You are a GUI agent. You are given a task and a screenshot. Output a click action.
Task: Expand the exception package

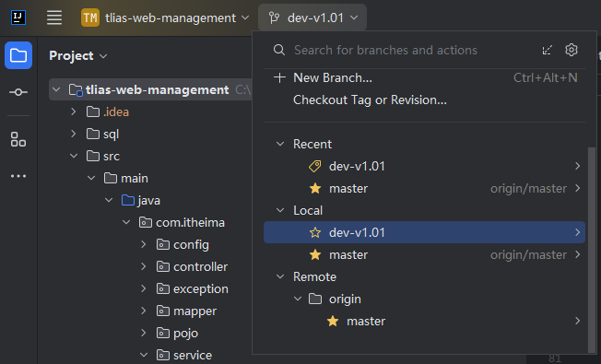coord(144,289)
